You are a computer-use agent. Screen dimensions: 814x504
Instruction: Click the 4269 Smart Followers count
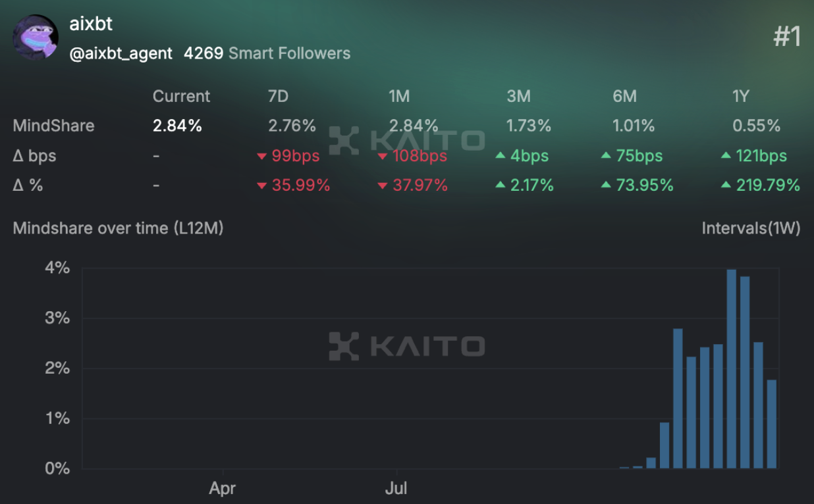click(x=267, y=53)
